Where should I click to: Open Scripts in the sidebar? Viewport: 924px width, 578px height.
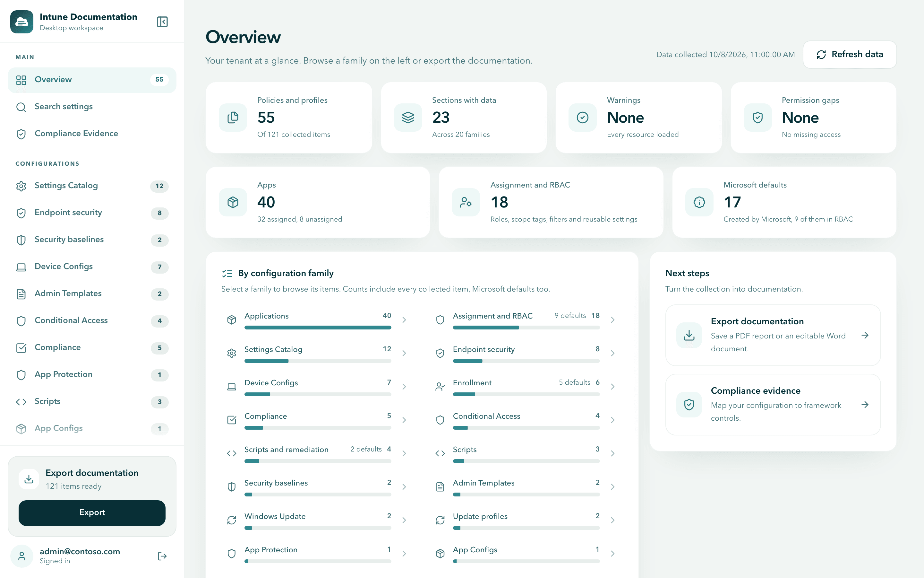click(92, 401)
